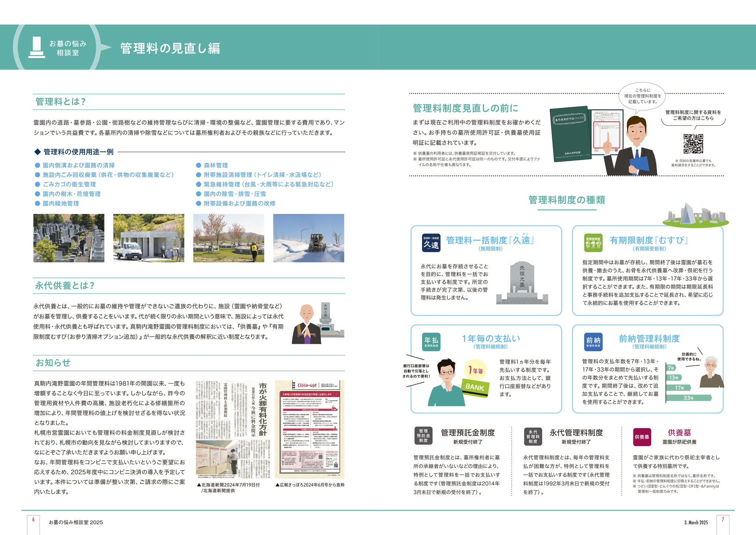Click the praying monk illustration
Viewport: 756px width, 535px height.
click(x=306, y=324)
